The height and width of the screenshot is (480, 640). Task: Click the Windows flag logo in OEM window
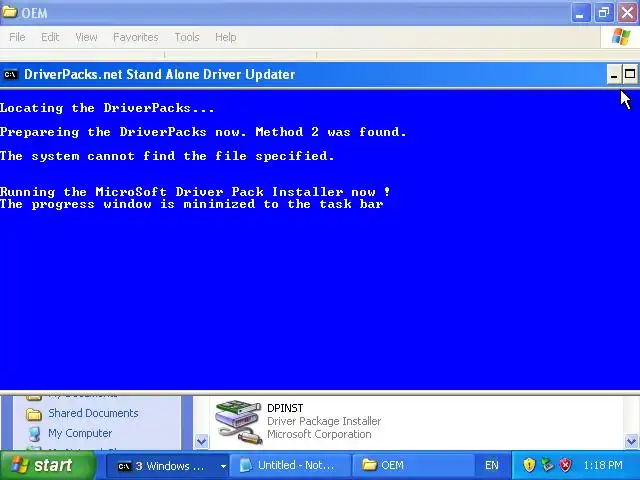(x=621, y=37)
